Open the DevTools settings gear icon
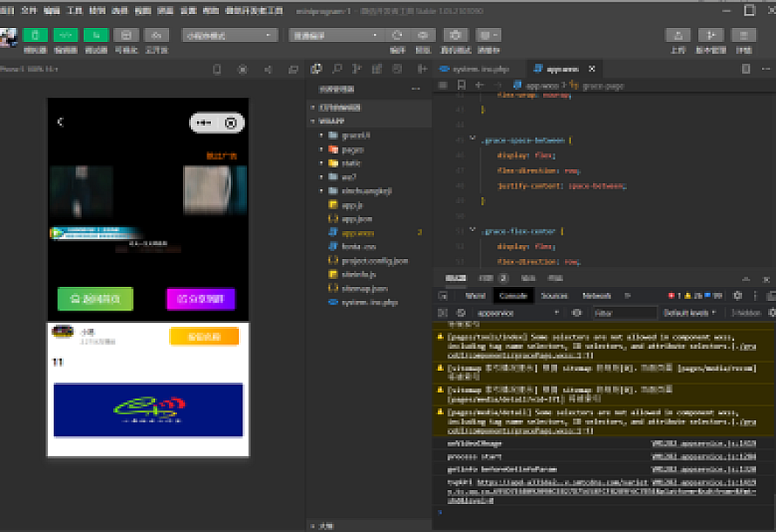The width and height of the screenshot is (776, 532). [x=737, y=296]
